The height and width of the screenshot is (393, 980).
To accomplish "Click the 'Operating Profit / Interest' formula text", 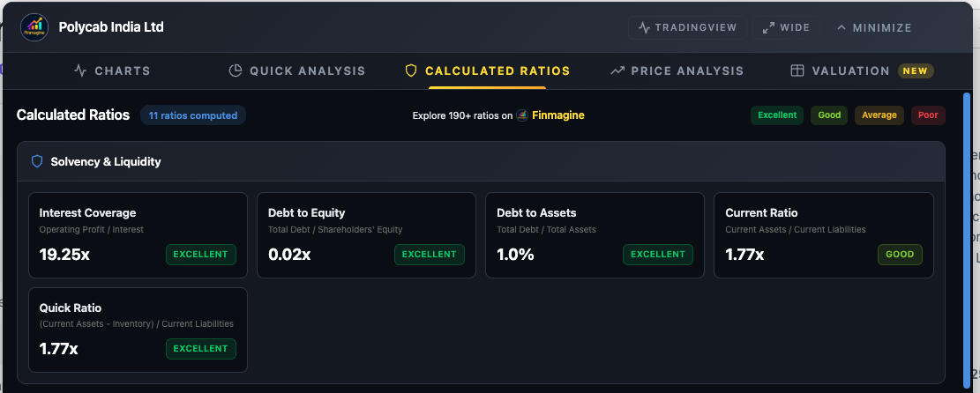I will click(x=91, y=230).
